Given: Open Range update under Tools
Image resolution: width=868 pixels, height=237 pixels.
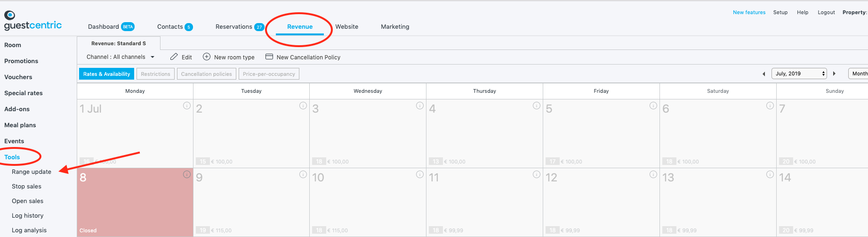Looking at the screenshot, I should (x=32, y=172).
